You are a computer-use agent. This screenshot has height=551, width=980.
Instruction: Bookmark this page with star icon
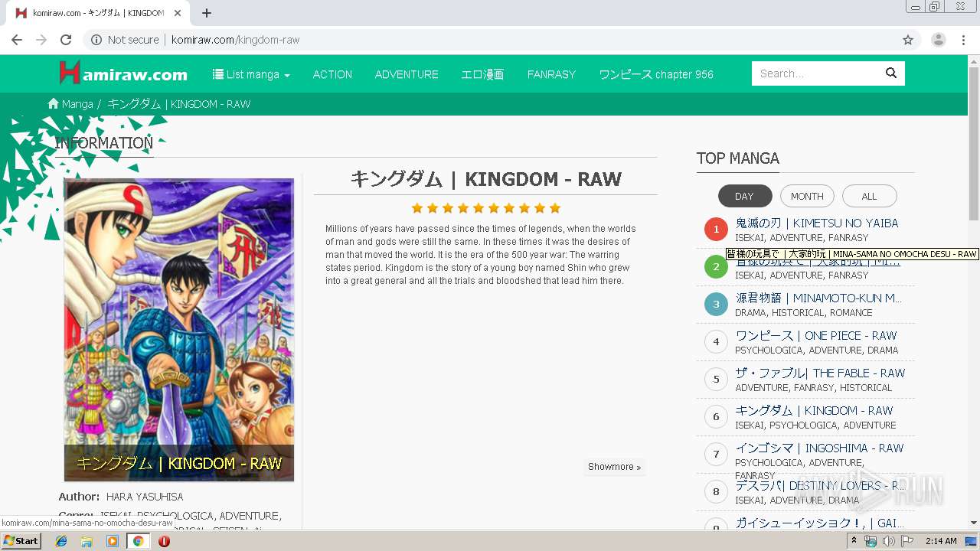[908, 40]
